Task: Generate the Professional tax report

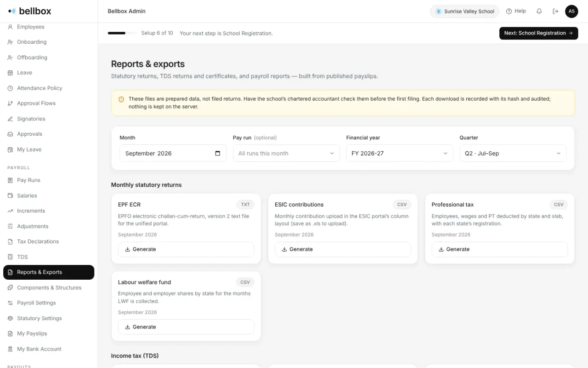Action: [x=499, y=249]
